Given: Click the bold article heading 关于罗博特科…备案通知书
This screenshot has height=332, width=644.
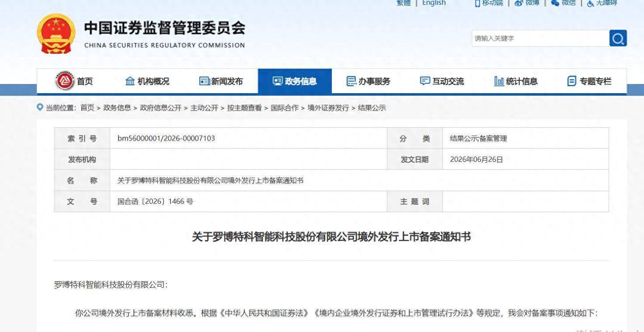Looking at the screenshot, I should click(331, 237).
